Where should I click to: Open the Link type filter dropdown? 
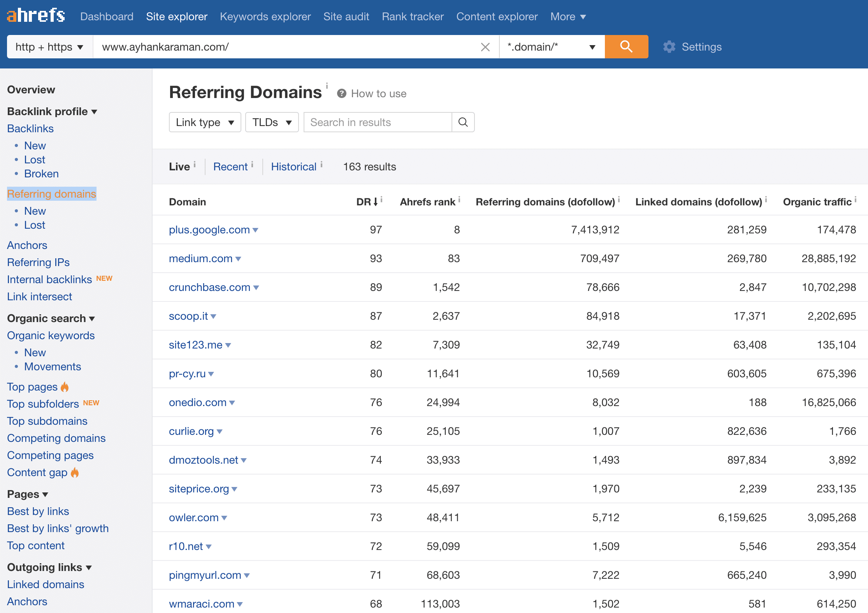point(205,122)
